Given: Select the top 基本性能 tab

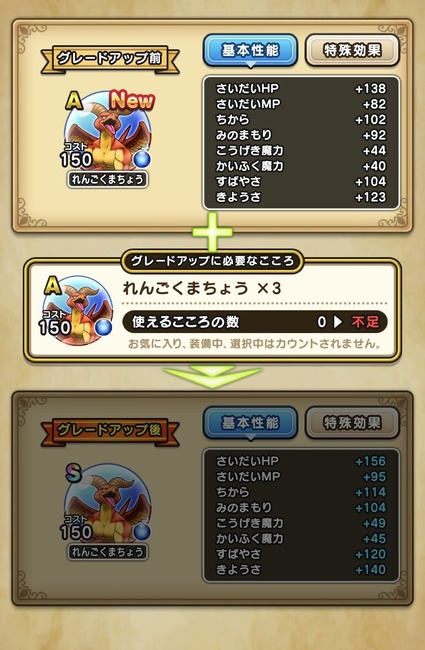Looking at the screenshot, I should coord(250,51).
